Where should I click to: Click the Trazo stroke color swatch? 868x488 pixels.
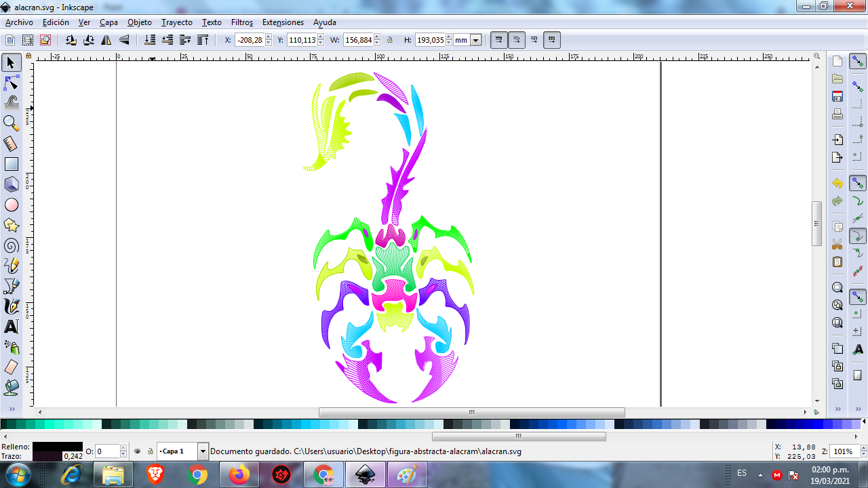(47, 456)
